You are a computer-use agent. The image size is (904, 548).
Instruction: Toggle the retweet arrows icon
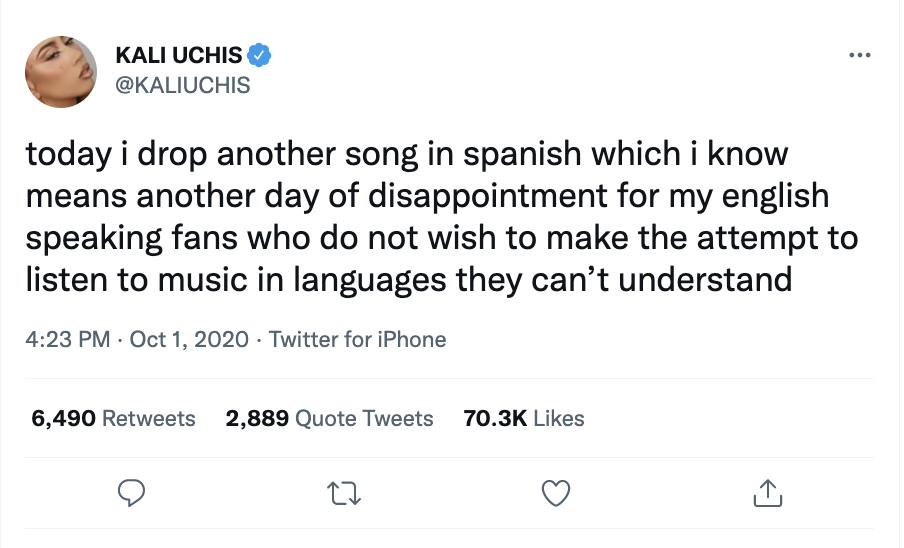click(x=343, y=491)
